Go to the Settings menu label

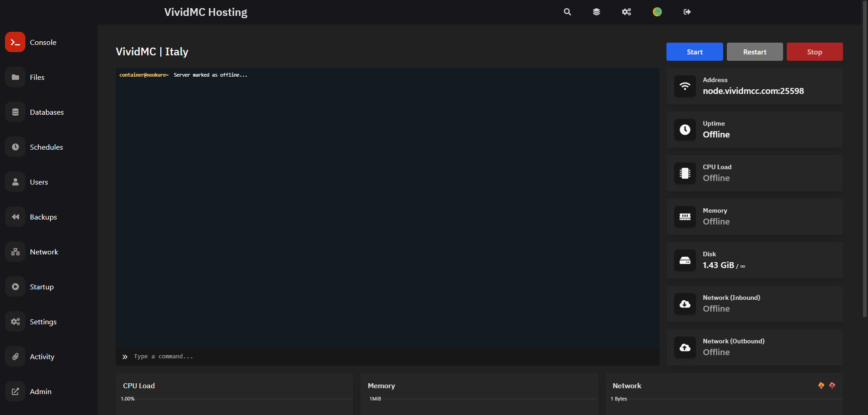[x=43, y=322]
